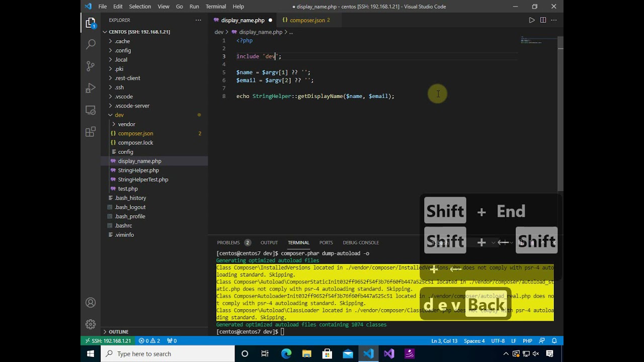Open test.php file
The width and height of the screenshot is (644, 362).
pyautogui.click(x=154, y=189)
